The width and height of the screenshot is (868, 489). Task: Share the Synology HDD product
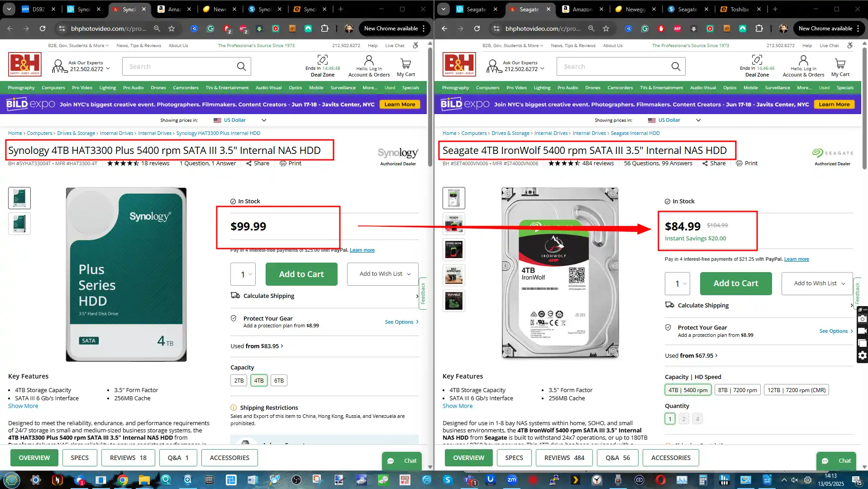(258, 163)
